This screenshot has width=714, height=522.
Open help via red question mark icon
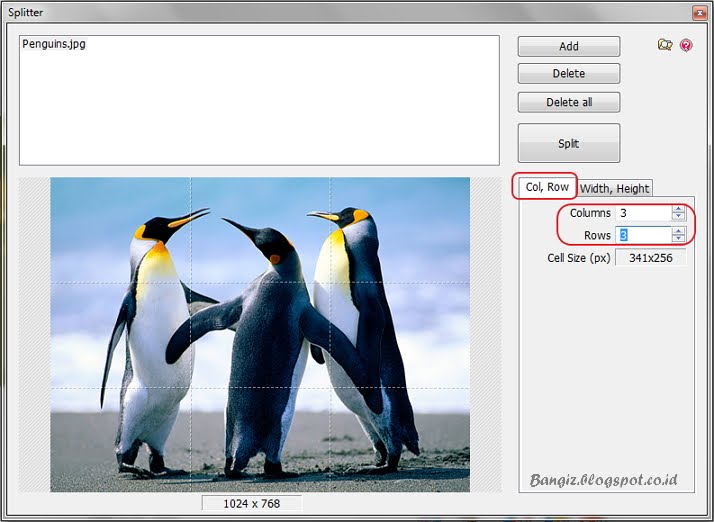pyautogui.click(x=686, y=45)
